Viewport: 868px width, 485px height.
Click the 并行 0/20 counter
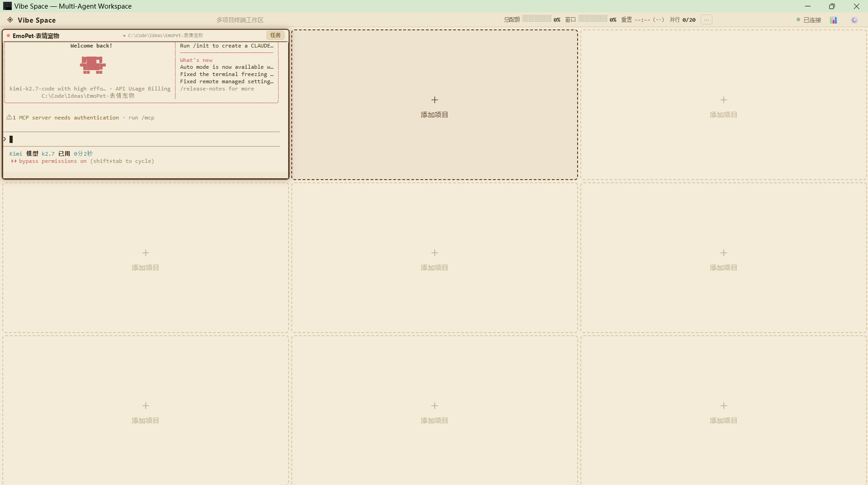coord(683,20)
